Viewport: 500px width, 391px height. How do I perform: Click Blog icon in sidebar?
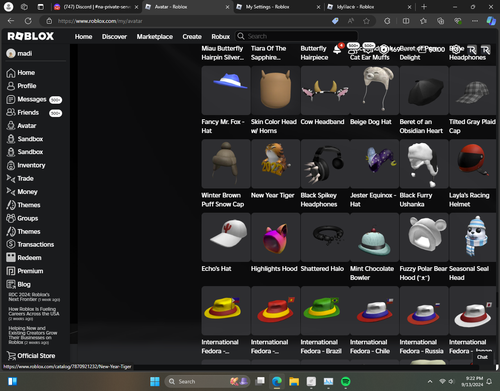point(11,284)
